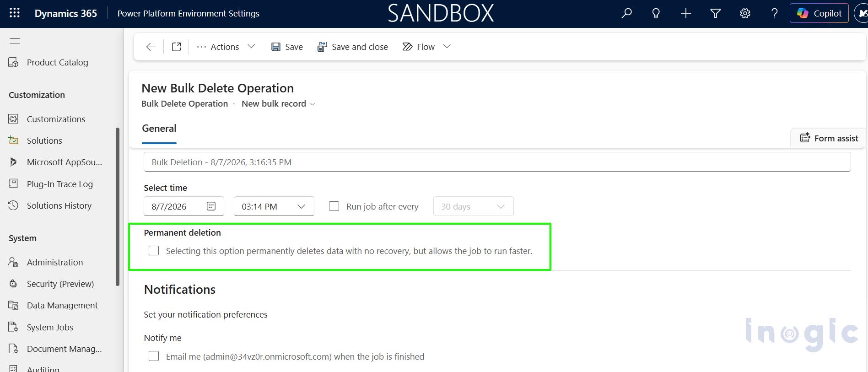
Task: Go back with the arrow icon
Action: (x=150, y=47)
